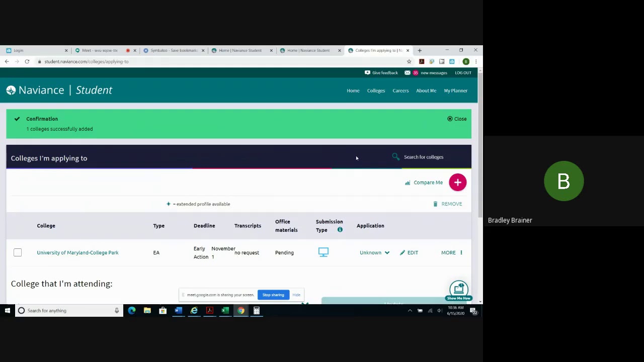The width and height of the screenshot is (644, 362).
Task: Open the MORE options menu
Action: tap(452, 253)
